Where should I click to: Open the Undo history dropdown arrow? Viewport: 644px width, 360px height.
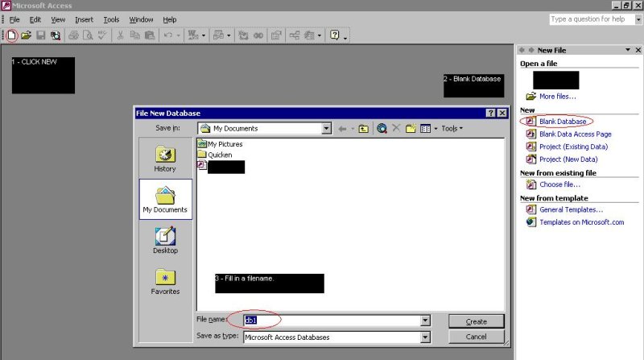[x=178, y=35]
